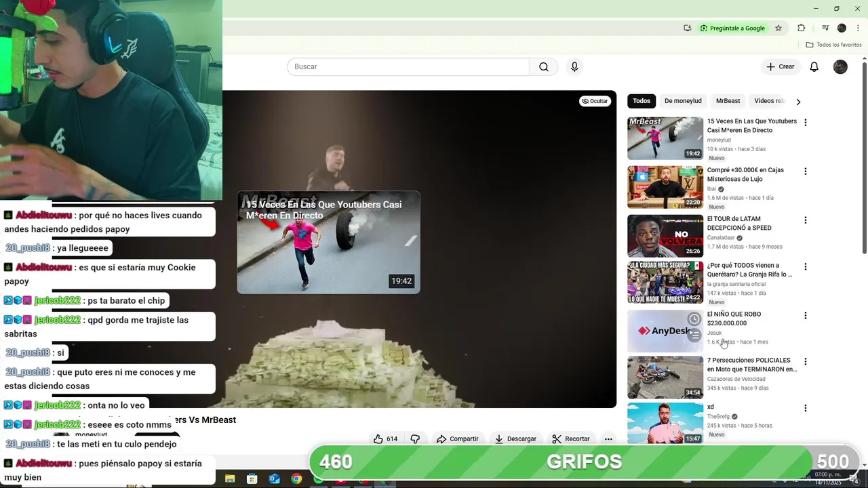Open 7 Persecuciones POLICIALES thumbnail
Screen dimensions: 868x488
point(665,377)
